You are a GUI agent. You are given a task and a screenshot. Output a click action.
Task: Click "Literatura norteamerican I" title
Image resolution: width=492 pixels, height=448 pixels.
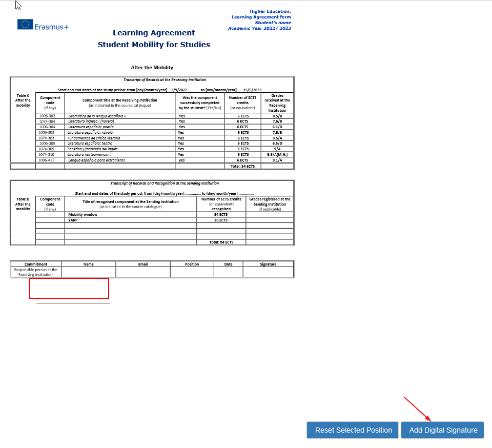coord(89,155)
